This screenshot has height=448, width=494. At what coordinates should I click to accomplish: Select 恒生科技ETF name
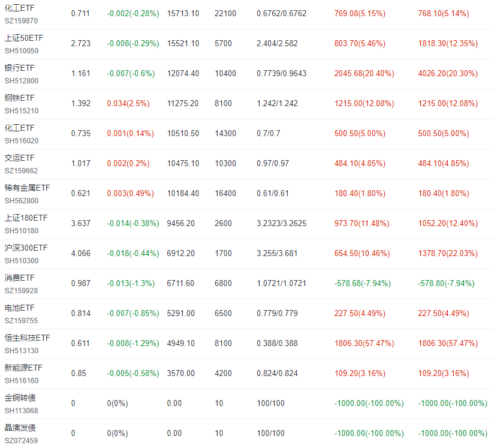pyautogui.click(x=27, y=338)
